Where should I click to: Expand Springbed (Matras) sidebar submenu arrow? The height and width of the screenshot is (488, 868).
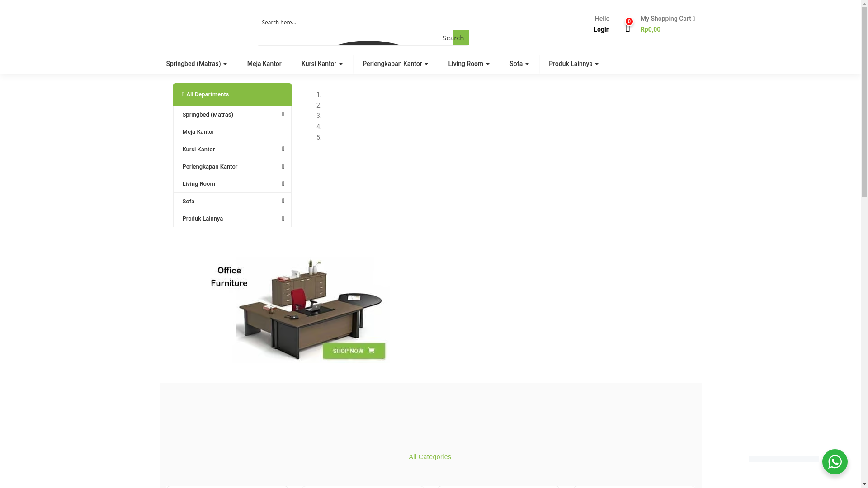(283, 114)
